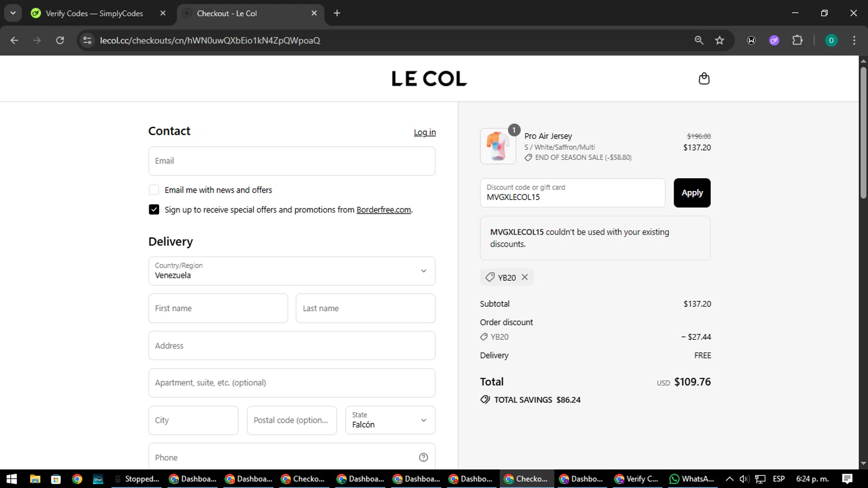Click the Postal code field
The image size is (868, 488).
(292, 420)
